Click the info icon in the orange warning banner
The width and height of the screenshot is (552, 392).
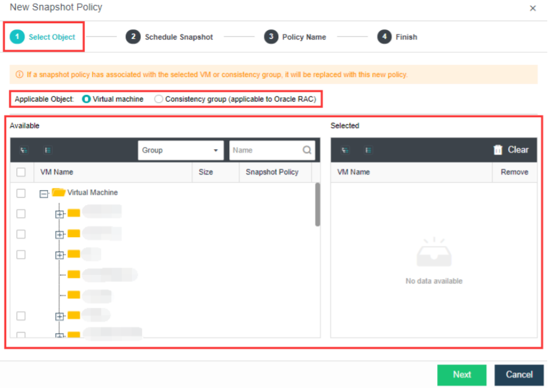click(x=19, y=75)
